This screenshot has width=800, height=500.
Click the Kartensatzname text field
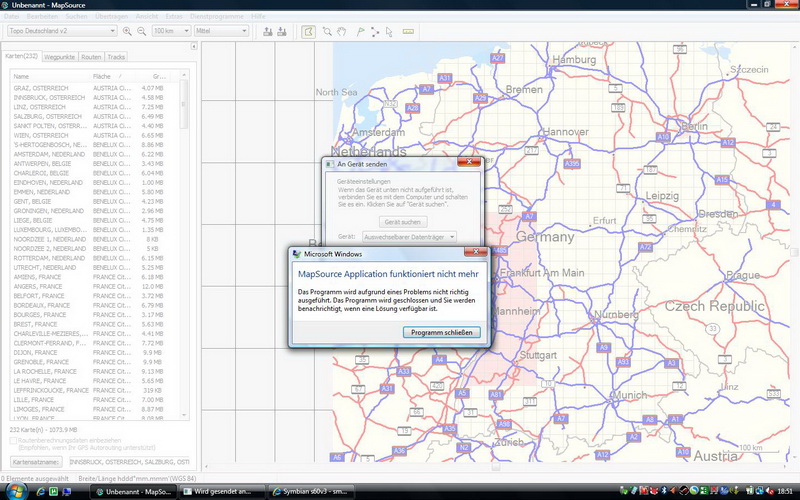click(x=129, y=462)
